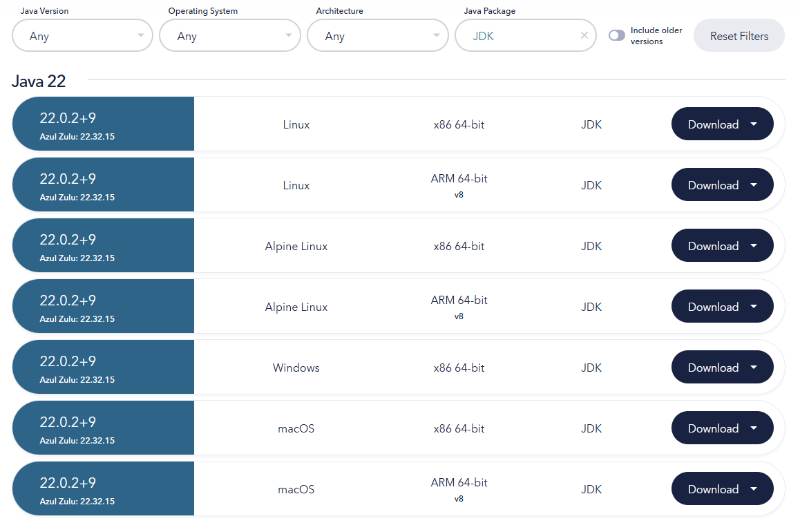
Task: Expand download options arrow for macOS ARM 64-bit
Action: click(754, 488)
